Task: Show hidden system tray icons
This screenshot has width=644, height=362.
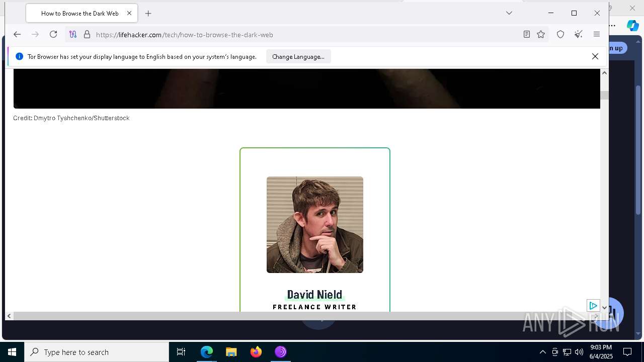Action: [543, 352]
